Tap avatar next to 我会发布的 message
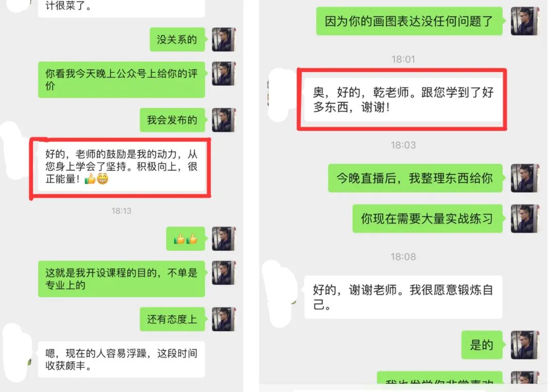The height and width of the screenshot is (392, 555). coord(224,120)
